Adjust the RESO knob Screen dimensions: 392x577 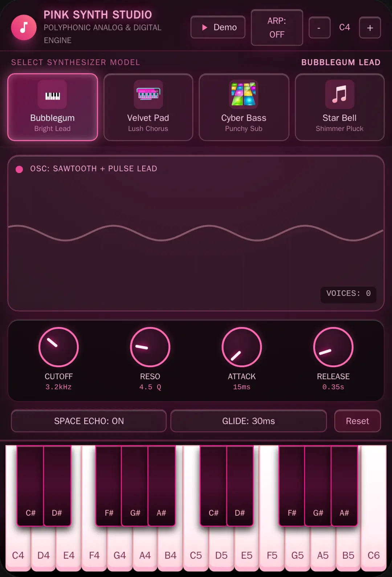tap(150, 347)
